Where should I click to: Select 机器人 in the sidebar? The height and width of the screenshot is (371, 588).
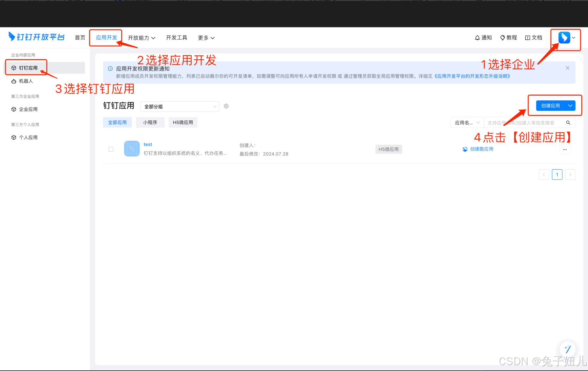point(26,81)
